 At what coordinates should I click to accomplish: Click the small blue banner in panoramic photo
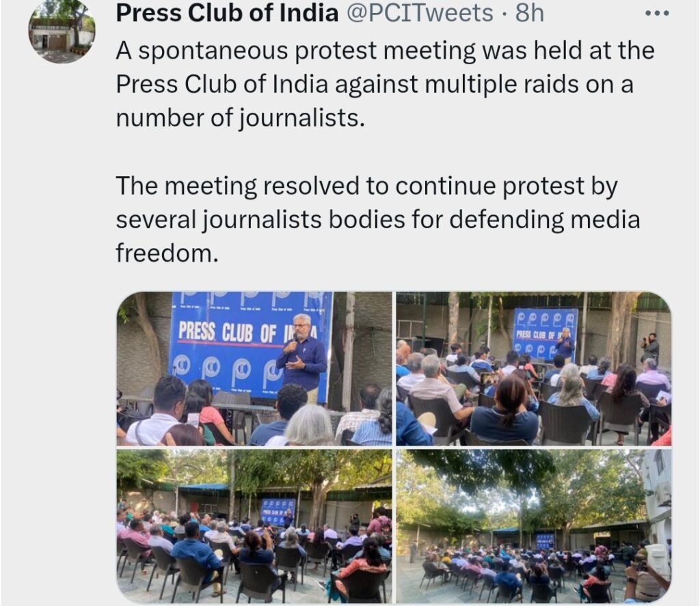(545, 541)
